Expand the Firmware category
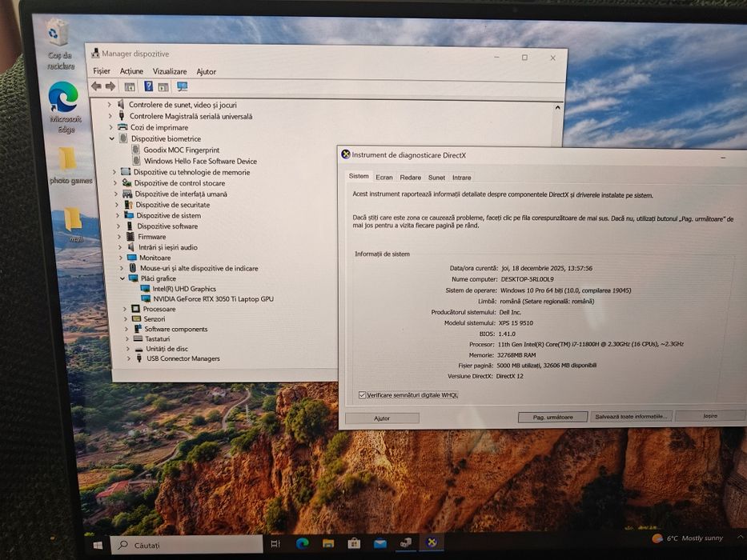 pyautogui.click(x=119, y=237)
